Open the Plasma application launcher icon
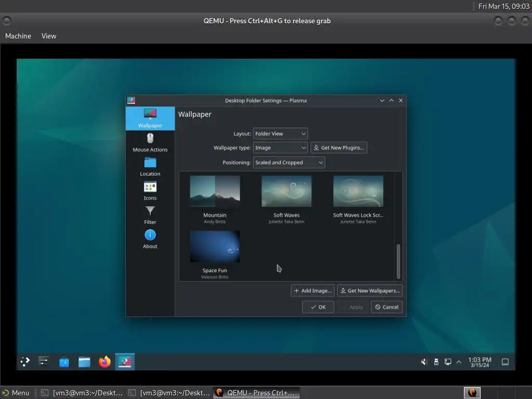532x399 pixels. (x=25, y=362)
